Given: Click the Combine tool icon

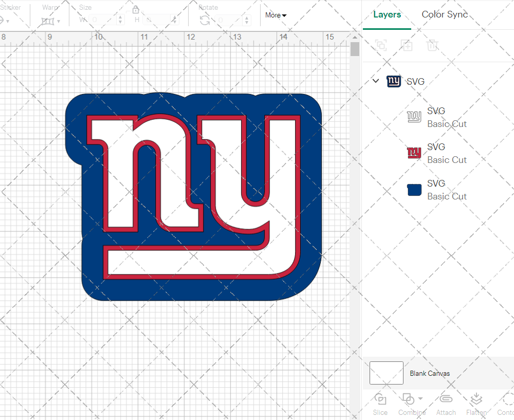Looking at the screenshot, I should [x=408, y=399].
